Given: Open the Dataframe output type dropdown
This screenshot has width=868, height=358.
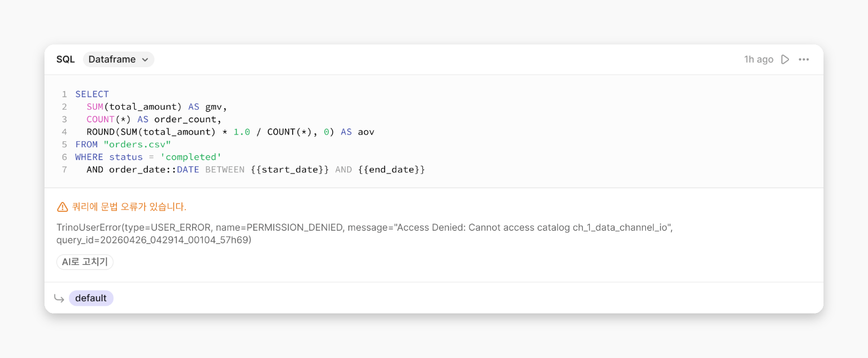Looking at the screenshot, I should pyautogui.click(x=119, y=59).
